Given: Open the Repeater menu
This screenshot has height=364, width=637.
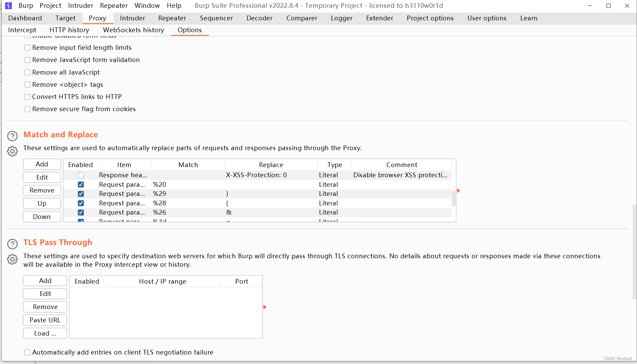Looking at the screenshot, I should [114, 6].
